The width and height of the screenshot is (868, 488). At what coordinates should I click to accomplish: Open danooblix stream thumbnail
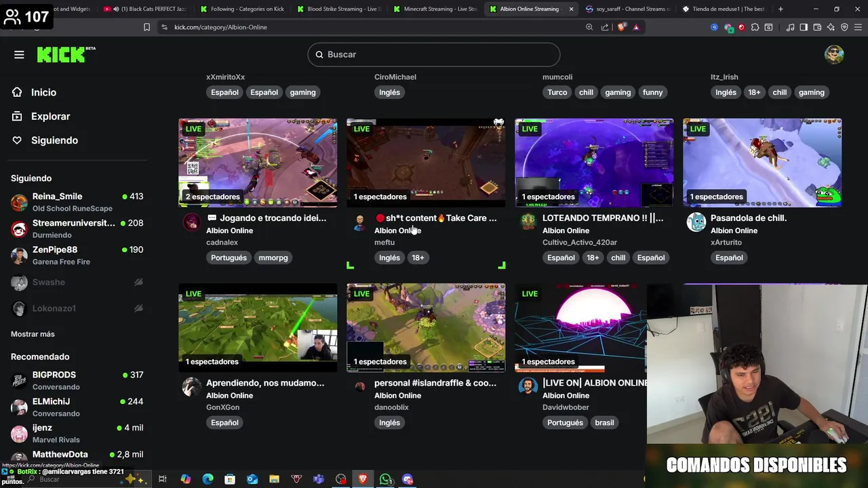click(x=426, y=328)
